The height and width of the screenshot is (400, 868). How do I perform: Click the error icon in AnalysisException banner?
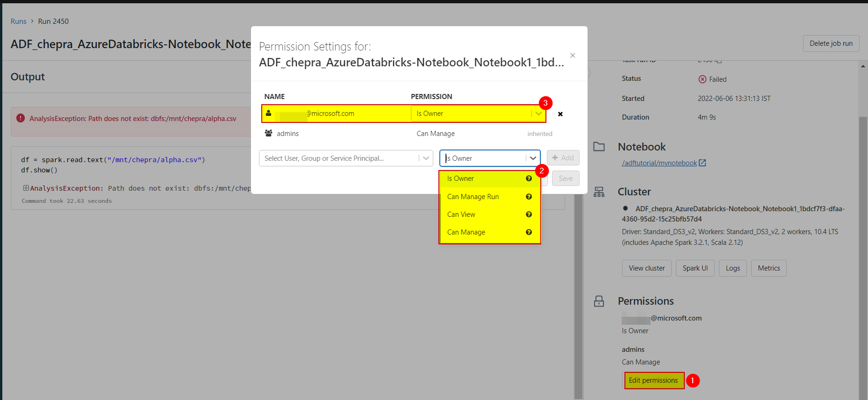pyautogui.click(x=21, y=118)
